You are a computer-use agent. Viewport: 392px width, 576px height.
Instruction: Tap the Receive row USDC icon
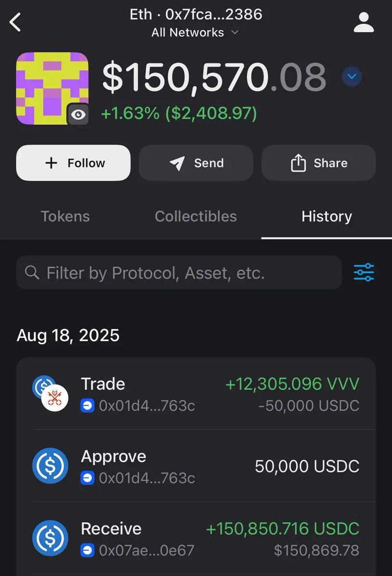tap(50, 538)
